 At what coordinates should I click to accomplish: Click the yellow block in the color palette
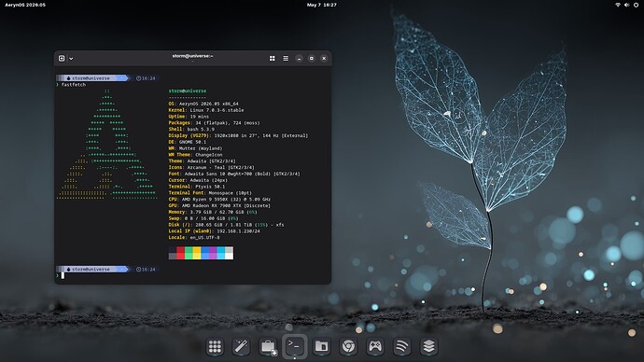[197, 253]
